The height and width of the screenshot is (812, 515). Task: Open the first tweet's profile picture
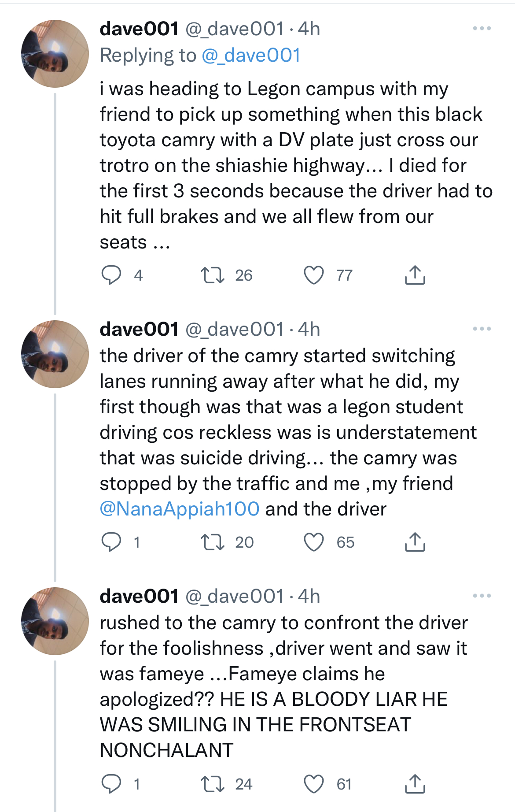[x=55, y=54]
